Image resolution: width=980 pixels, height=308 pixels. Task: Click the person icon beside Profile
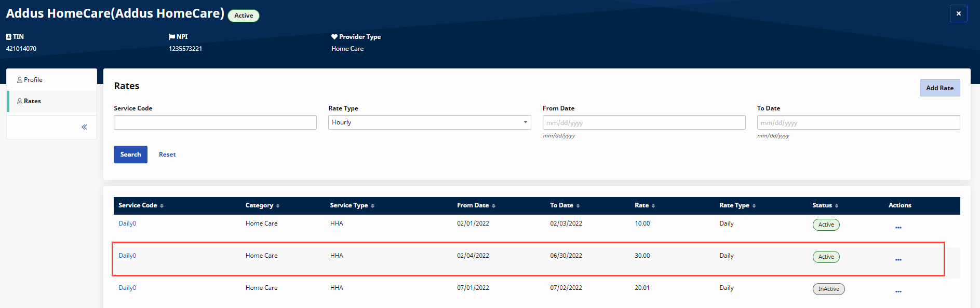pyautogui.click(x=20, y=80)
